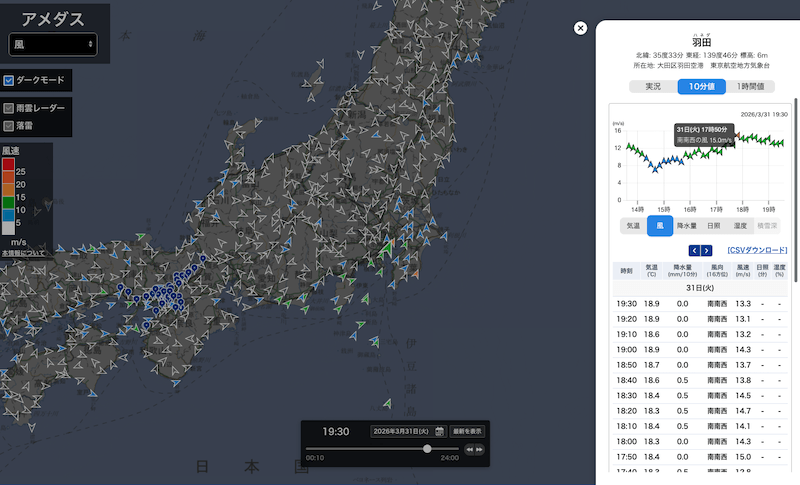Open the 風 element dropdown selector

[52, 44]
